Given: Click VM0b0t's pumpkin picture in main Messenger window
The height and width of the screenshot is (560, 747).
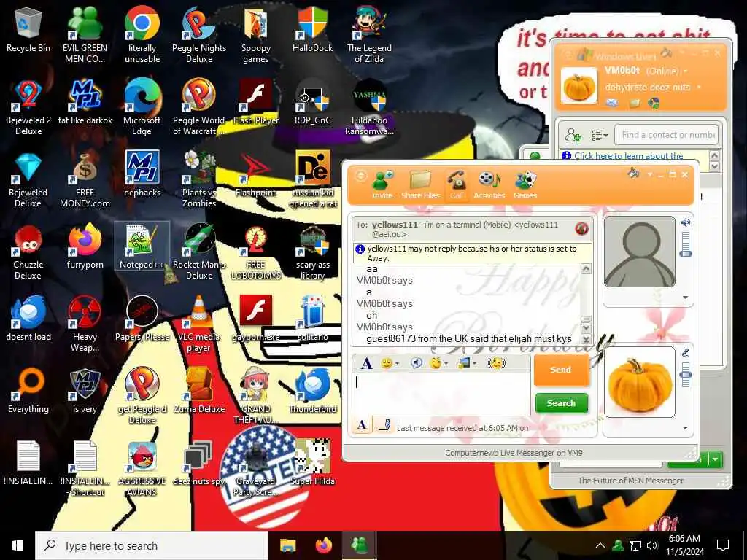Looking at the screenshot, I should (x=578, y=86).
